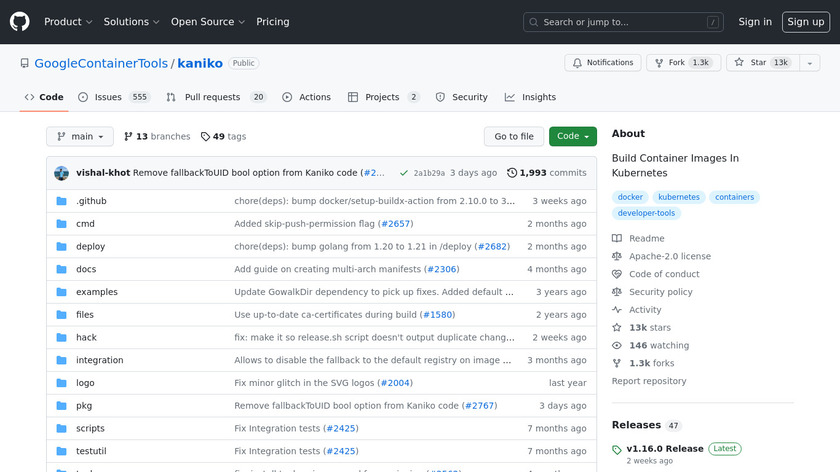Fork the kaniko repository
Screen dimensions: 840x472
(x=682, y=63)
